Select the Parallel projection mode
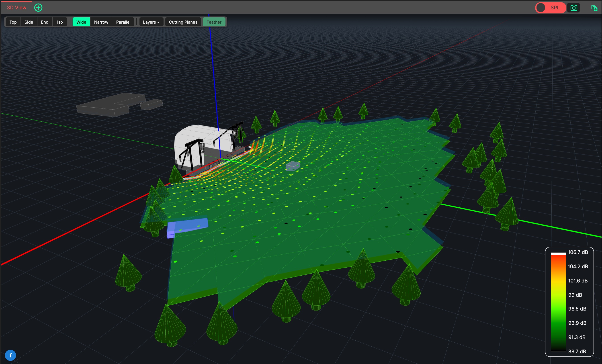602x364 pixels. click(x=123, y=22)
